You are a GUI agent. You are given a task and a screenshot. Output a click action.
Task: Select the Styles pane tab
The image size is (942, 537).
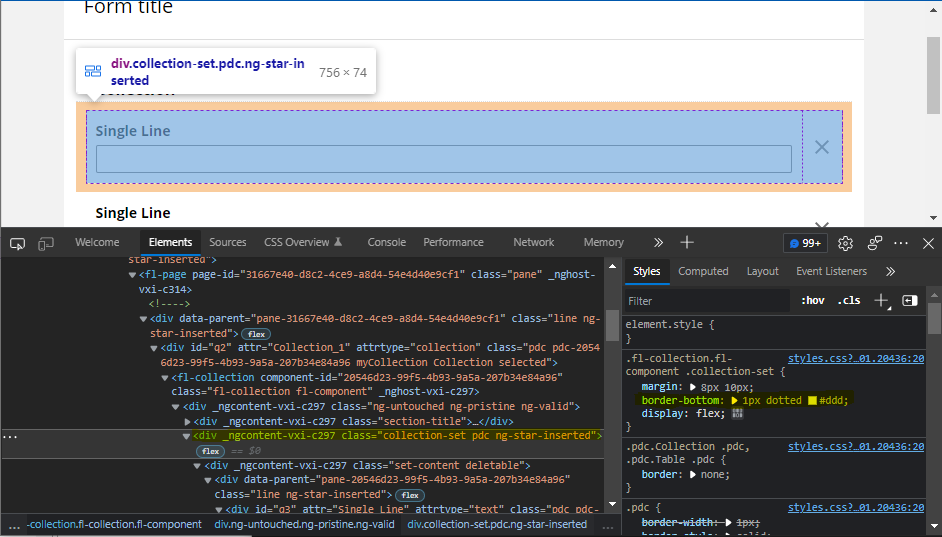(x=646, y=272)
